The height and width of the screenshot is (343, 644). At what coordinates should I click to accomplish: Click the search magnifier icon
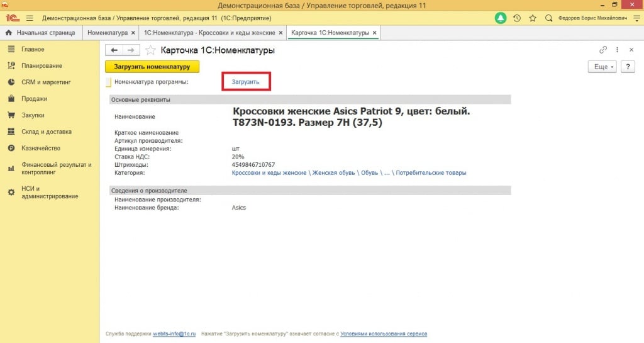[x=548, y=18]
